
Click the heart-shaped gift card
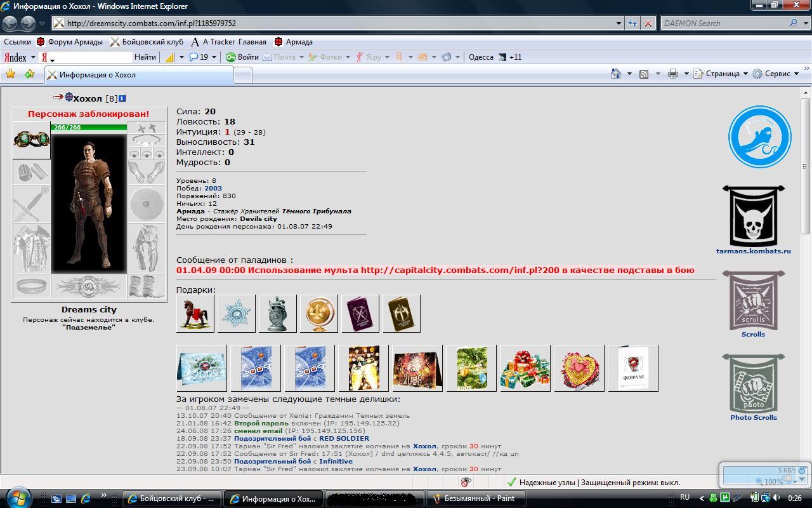pyautogui.click(x=579, y=368)
